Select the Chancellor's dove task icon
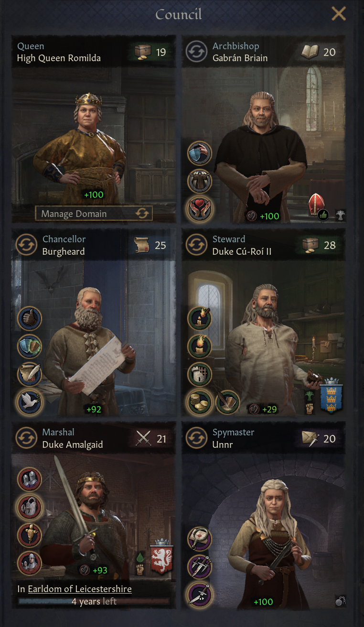The image size is (364, 627). pyautogui.click(x=30, y=402)
